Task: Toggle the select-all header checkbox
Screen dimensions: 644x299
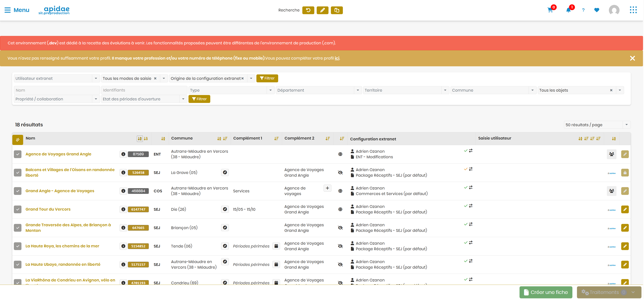Action: click(x=18, y=140)
